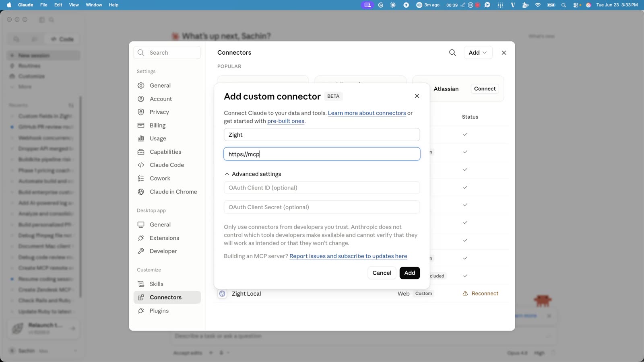This screenshot has height=362, width=644.
Task: Click the BETA badge next to title
Action: pos(333,96)
